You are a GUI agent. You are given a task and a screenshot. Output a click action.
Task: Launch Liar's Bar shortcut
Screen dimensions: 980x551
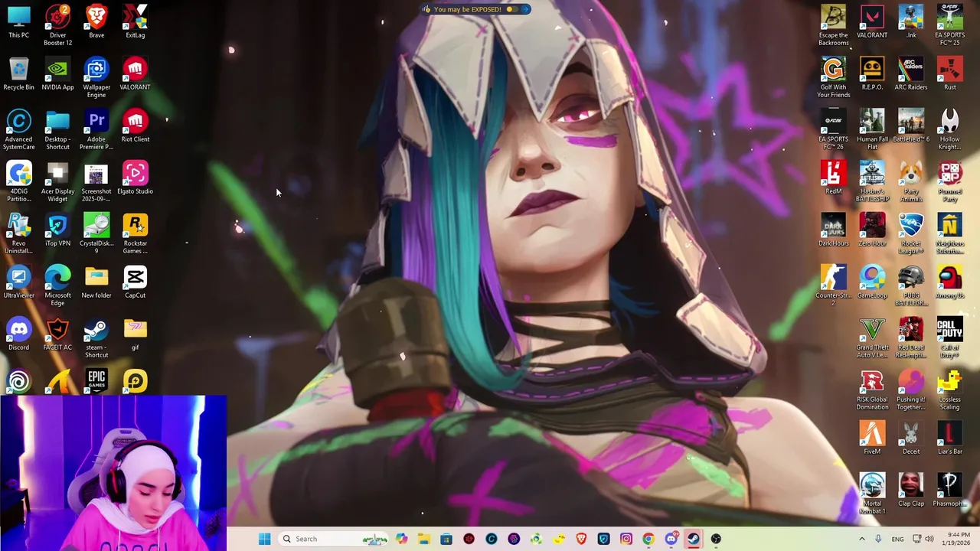949,438
